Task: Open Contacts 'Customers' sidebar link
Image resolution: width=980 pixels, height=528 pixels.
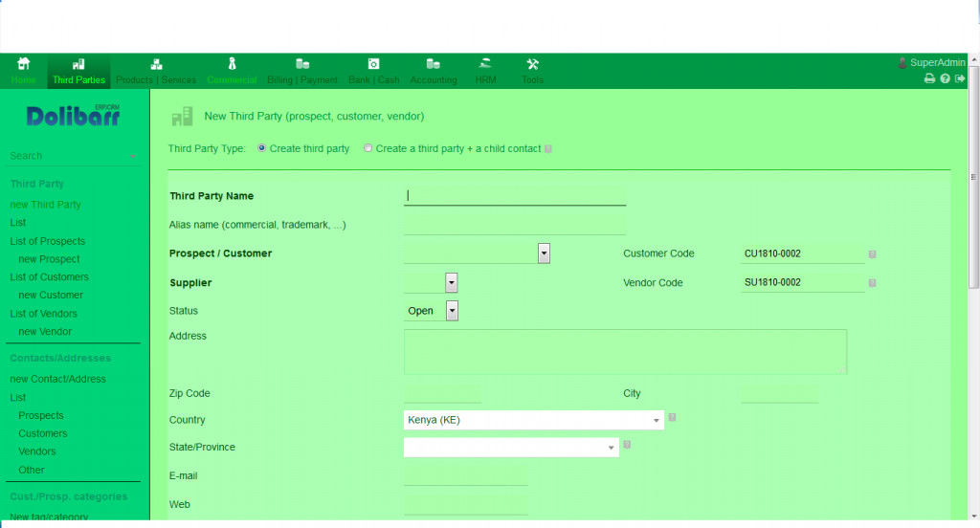Action: (42, 433)
